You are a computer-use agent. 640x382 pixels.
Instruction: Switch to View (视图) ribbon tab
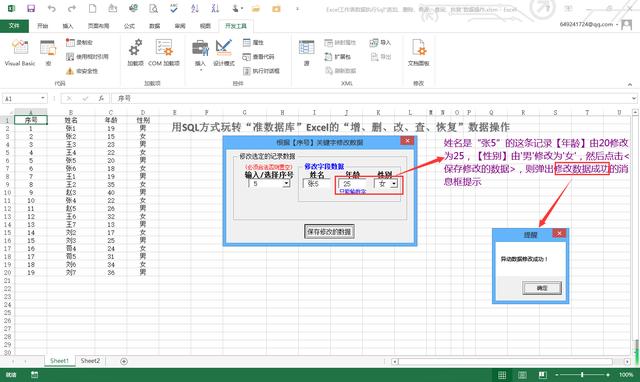point(205,26)
